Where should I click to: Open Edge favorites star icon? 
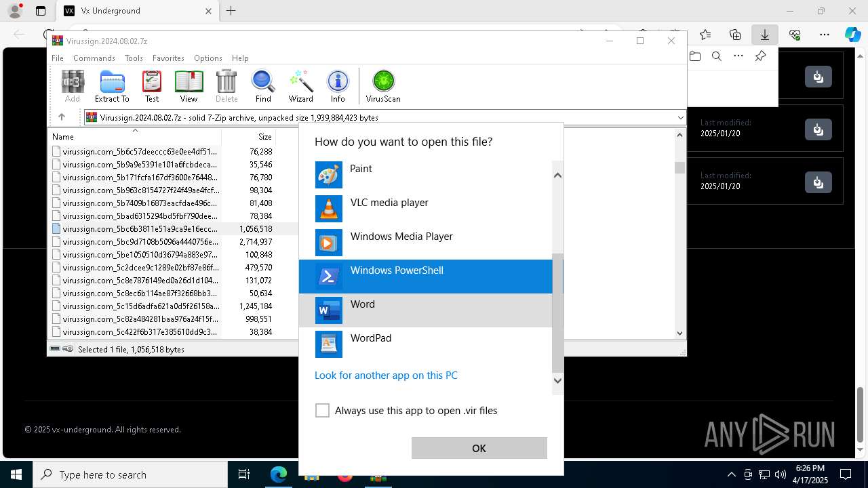[705, 35]
